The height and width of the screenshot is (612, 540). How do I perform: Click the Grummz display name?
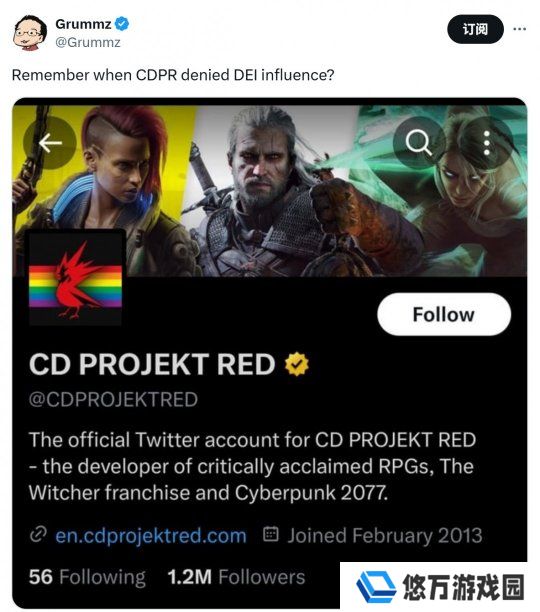(x=83, y=24)
